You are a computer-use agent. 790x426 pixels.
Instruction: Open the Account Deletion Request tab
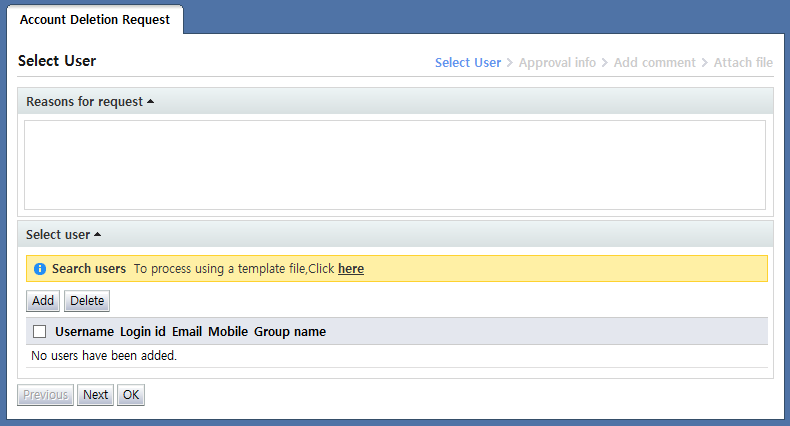click(95, 19)
